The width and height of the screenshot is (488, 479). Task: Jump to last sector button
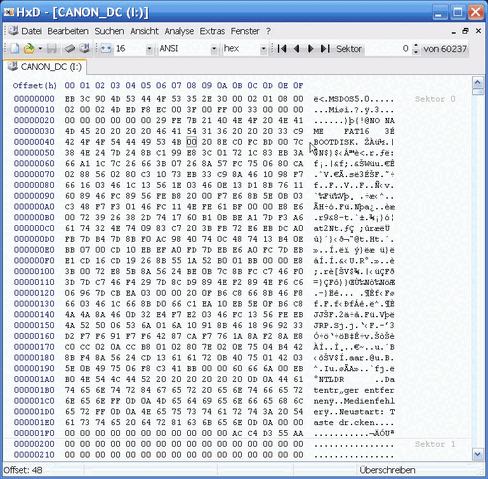pos(325,49)
